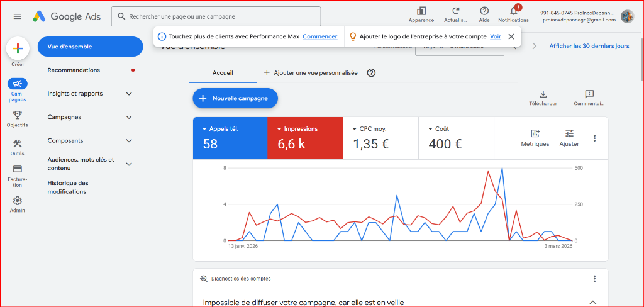This screenshot has width=644, height=307.
Task: Open Objectifs trophy icon in sidebar
Action: point(18,115)
